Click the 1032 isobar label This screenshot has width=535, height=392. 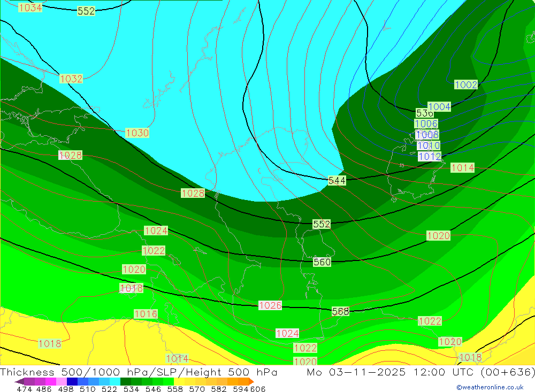point(71,79)
